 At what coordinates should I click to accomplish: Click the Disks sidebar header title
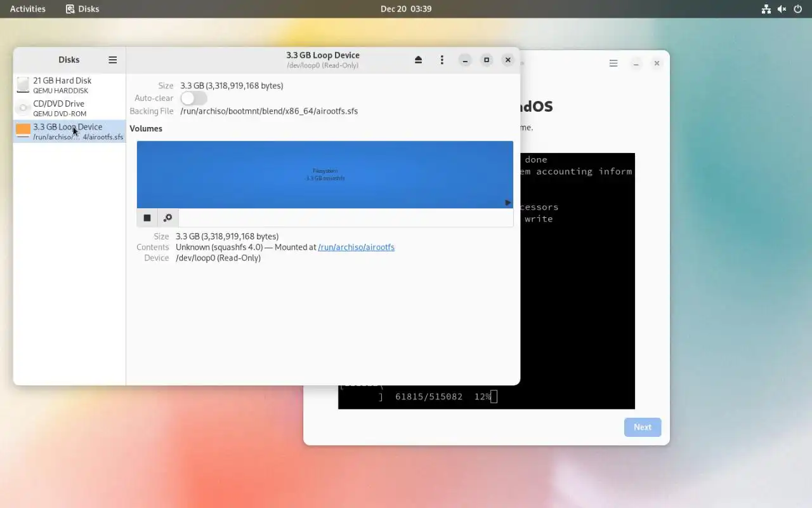[x=69, y=60]
